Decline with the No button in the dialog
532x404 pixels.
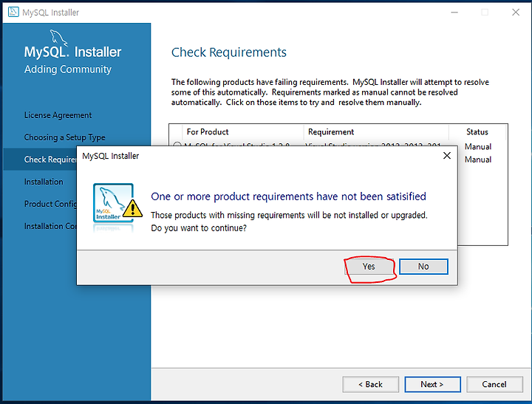[423, 267]
